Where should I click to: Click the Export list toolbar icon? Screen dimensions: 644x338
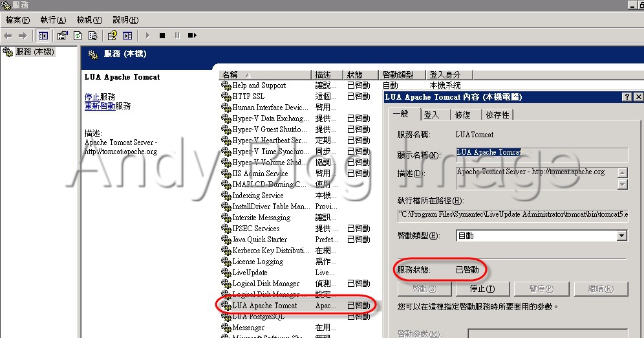(93, 36)
